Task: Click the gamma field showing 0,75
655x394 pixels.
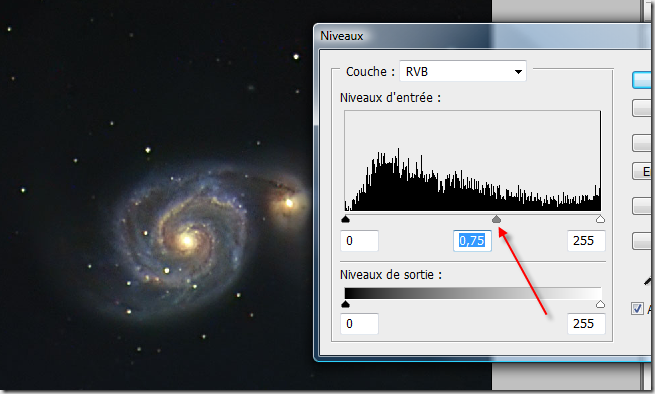Action: pyautogui.click(x=472, y=241)
